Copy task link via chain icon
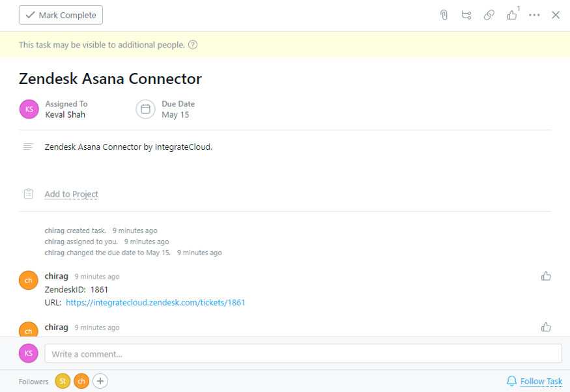Viewport: 570px width, 392px height. (x=489, y=15)
